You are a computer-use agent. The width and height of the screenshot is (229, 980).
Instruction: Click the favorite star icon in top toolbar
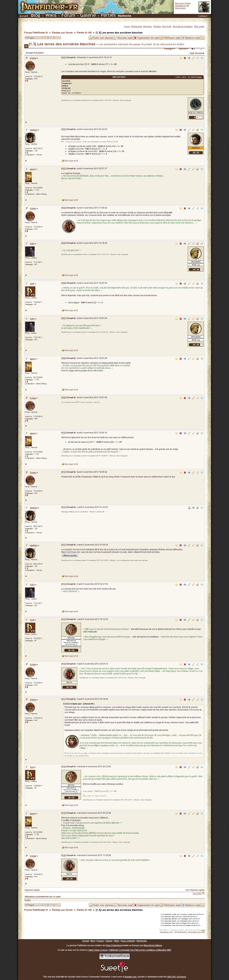(x=203, y=38)
